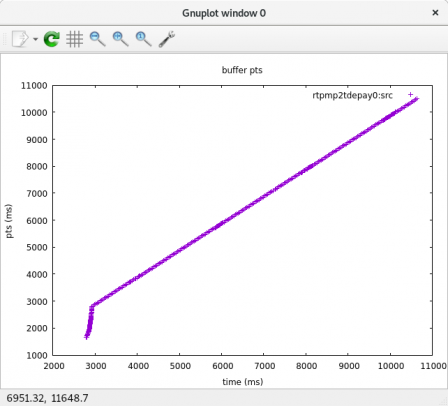Viewport: 448px width, 406px height.
Task: Copy the plot to the clipboard
Action: [20, 39]
